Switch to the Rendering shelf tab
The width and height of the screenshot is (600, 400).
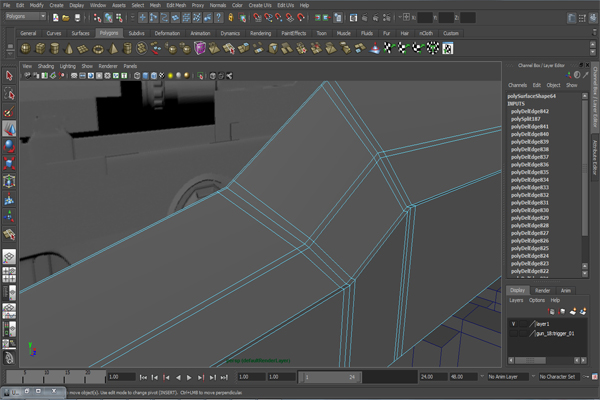pyautogui.click(x=260, y=33)
